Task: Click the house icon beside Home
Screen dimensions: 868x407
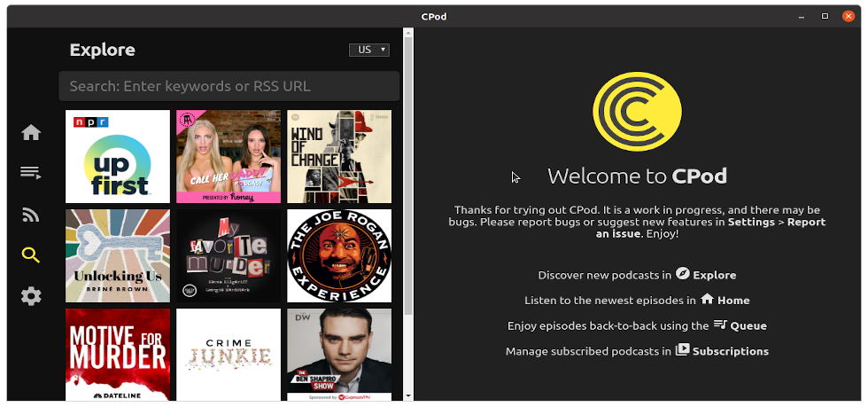Action: coord(707,299)
